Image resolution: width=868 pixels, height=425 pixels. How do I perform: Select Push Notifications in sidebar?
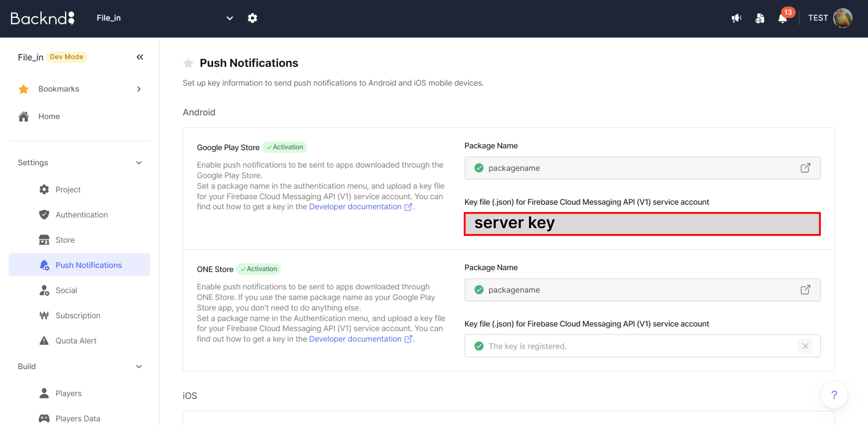pos(80,265)
